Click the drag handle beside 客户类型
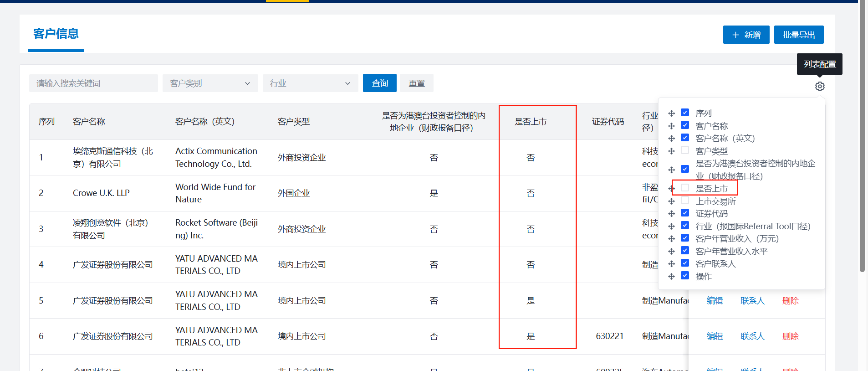 coord(671,151)
